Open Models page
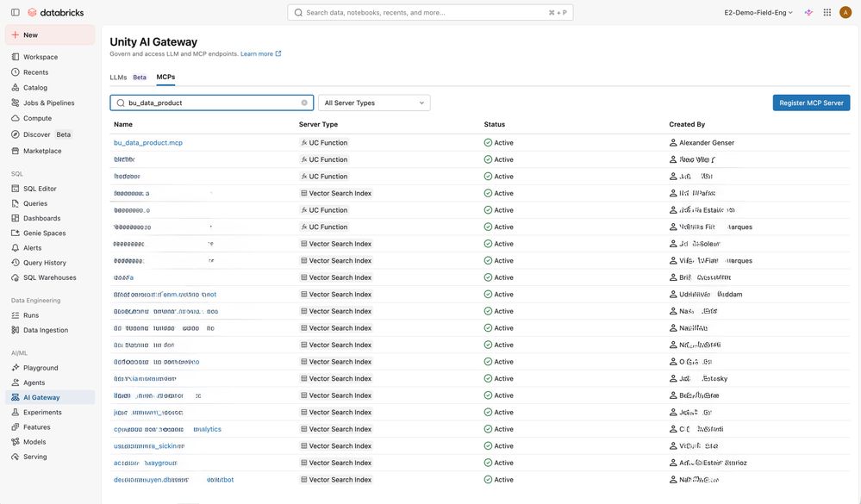 (x=34, y=443)
